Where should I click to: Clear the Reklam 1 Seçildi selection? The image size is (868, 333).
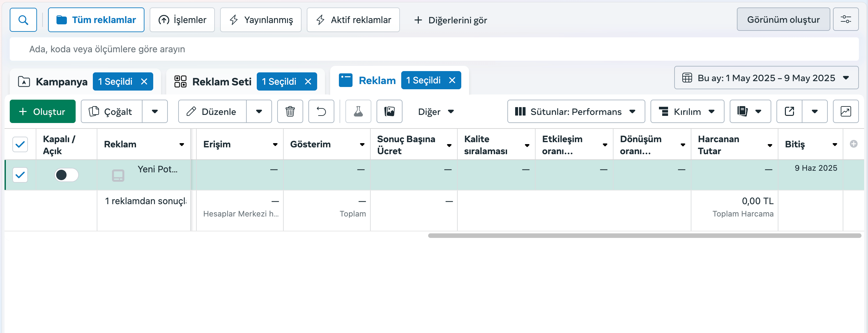click(x=452, y=80)
